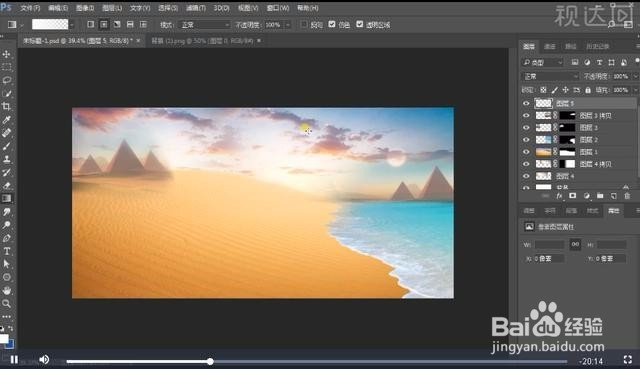Viewport: 640px width, 369px height.
Task: Select the Hand tool
Action: pyautogui.click(x=7, y=290)
